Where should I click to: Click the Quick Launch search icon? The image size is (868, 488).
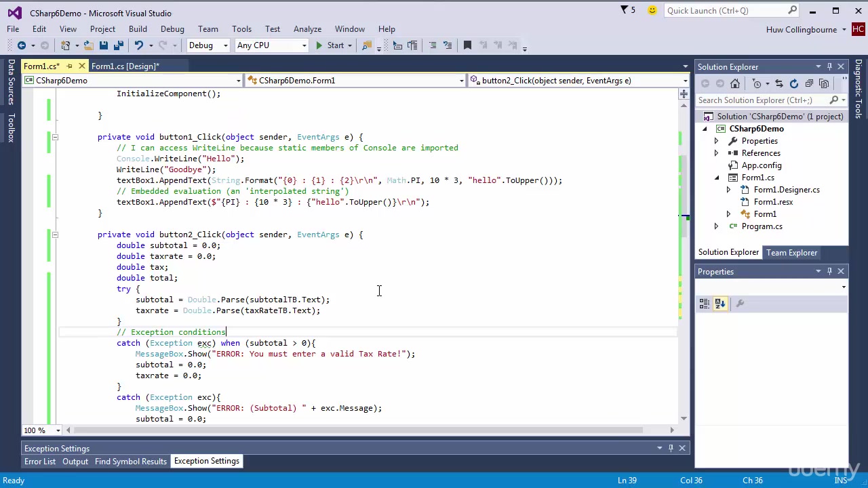tap(792, 10)
